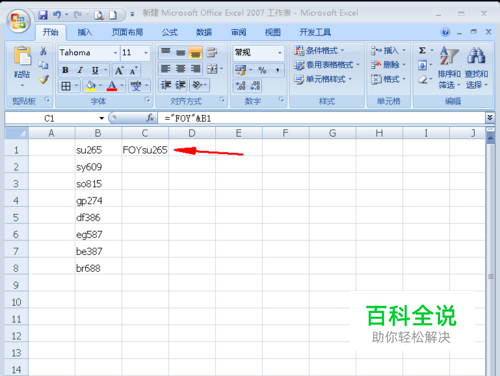Screen dimensions: 500x376
Task: Undo the last action
Action: (x=57, y=15)
